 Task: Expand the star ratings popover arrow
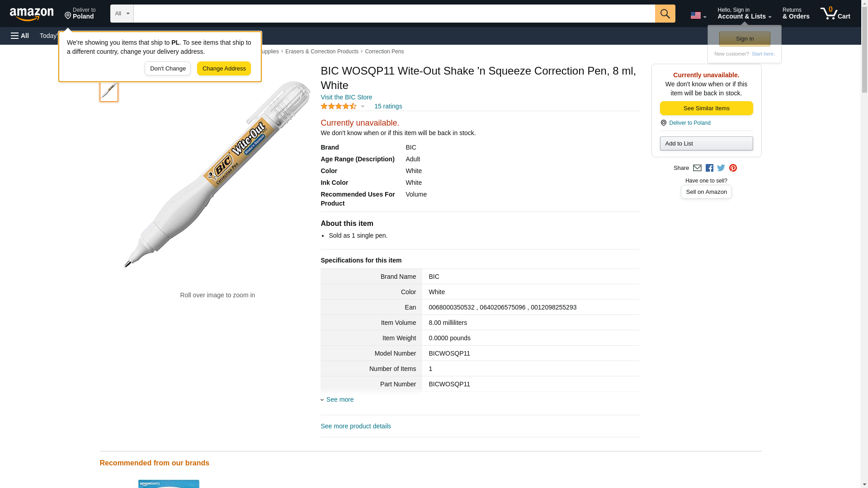pyautogui.click(x=363, y=107)
